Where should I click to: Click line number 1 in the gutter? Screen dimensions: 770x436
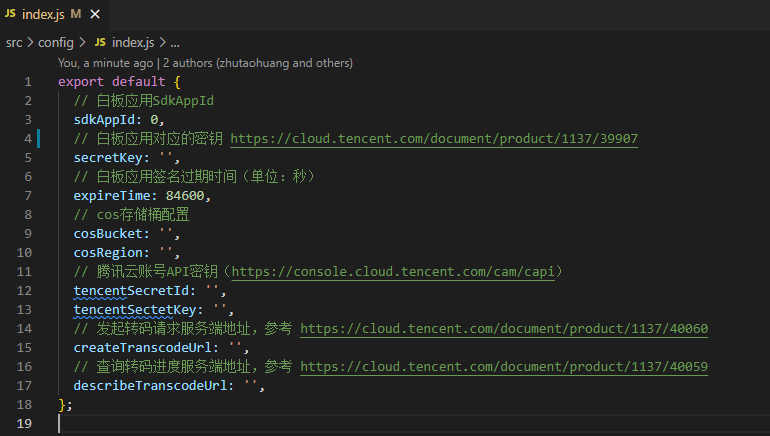coord(28,82)
